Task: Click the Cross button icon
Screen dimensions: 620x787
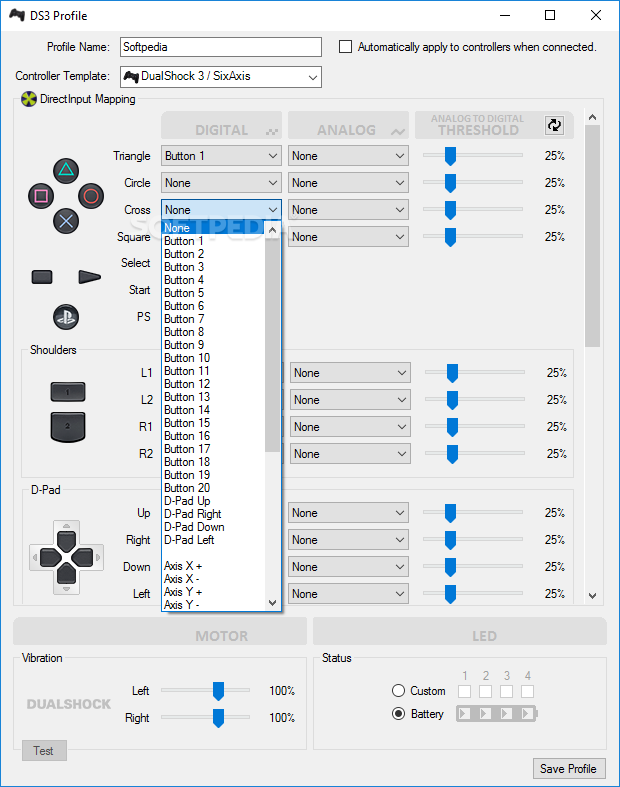Action: [x=66, y=221]
